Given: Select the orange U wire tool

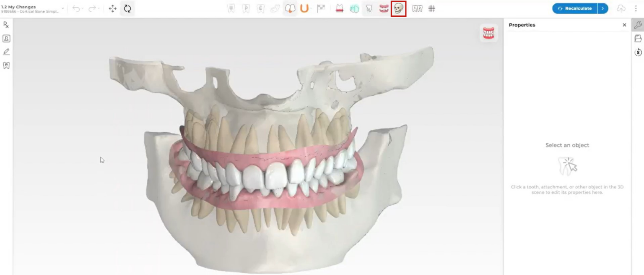Looking at the screenshot, I should (x=304, y=8).
